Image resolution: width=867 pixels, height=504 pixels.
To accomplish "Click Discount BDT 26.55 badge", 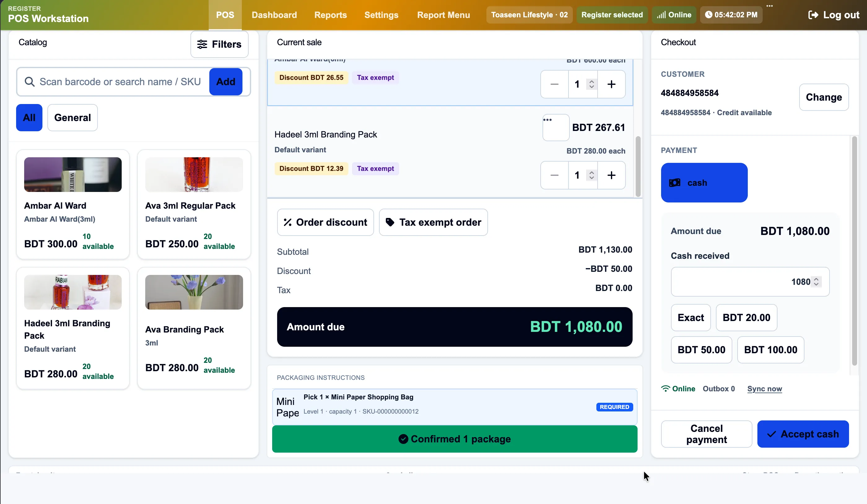I will tap(311, 77).
